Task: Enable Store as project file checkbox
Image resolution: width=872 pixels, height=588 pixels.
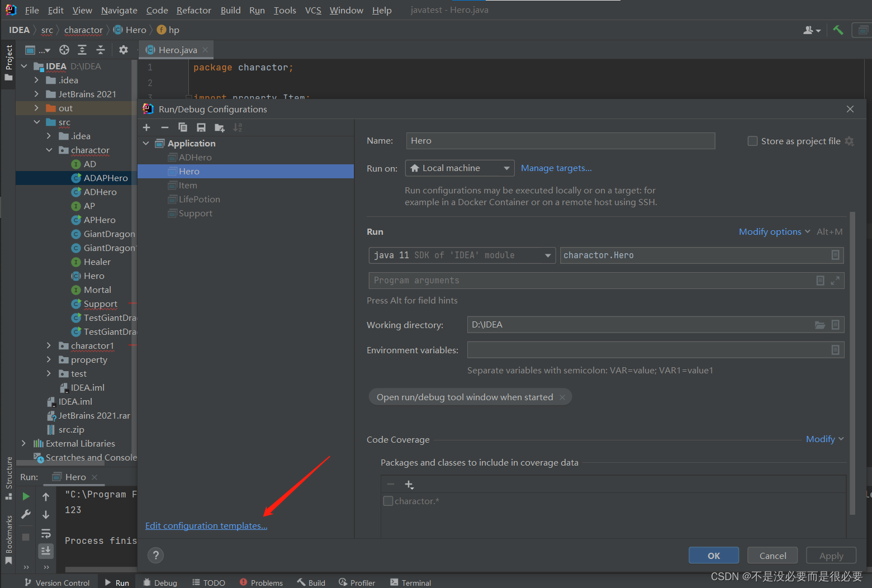Action: point(752,141)
